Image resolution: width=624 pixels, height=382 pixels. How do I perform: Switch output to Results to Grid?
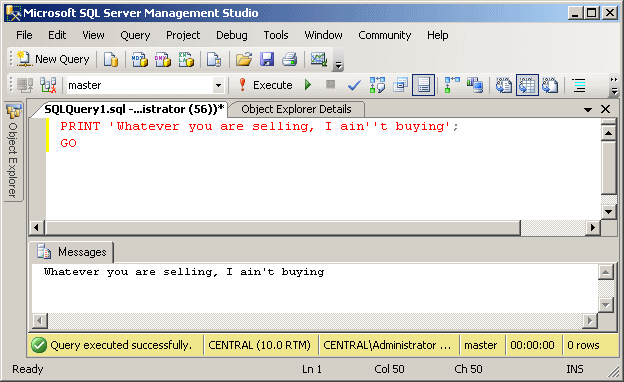click(527, 85)
